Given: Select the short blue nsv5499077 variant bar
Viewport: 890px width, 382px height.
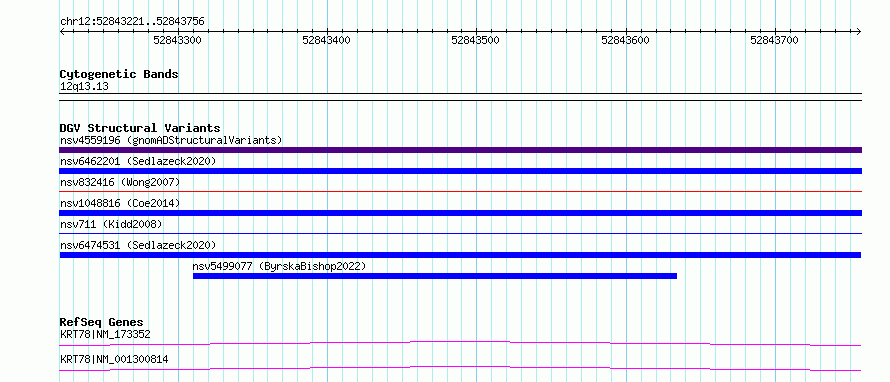Looking at the screenshot, I should [435, 276].
